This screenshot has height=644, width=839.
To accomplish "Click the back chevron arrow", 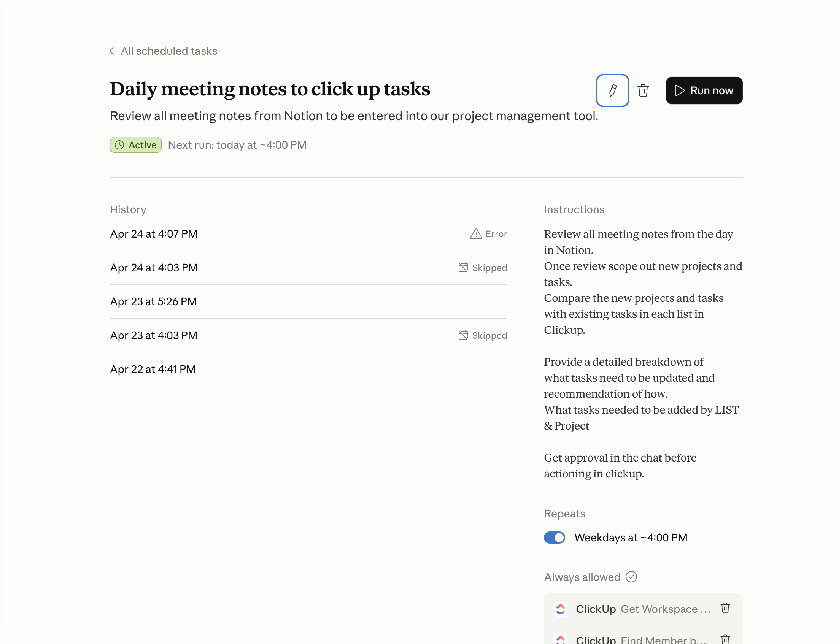I will coord(111,51).
